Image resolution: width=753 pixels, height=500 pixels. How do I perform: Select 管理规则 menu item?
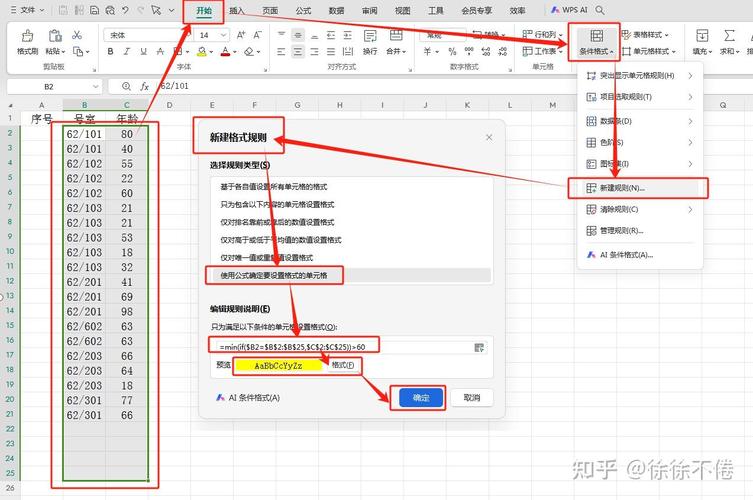click(x=639, y=231)
